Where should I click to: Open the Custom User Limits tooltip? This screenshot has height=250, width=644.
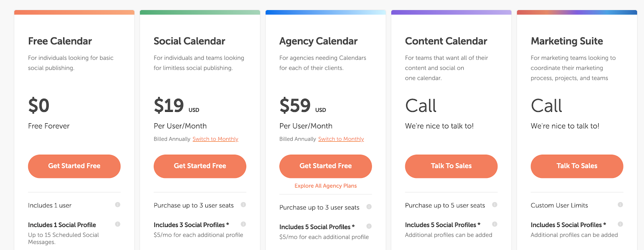coord(620,205)
